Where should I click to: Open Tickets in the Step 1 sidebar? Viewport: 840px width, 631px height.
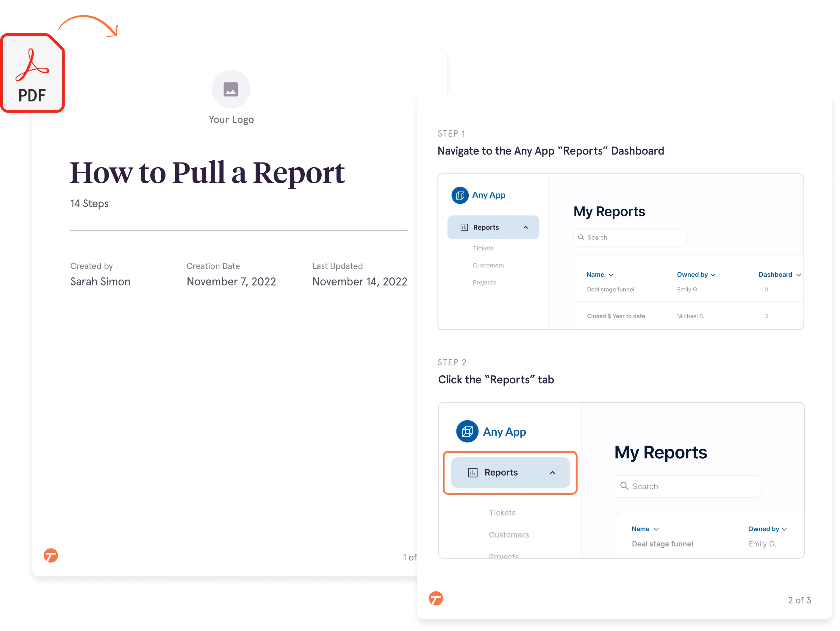pos(483,248)
